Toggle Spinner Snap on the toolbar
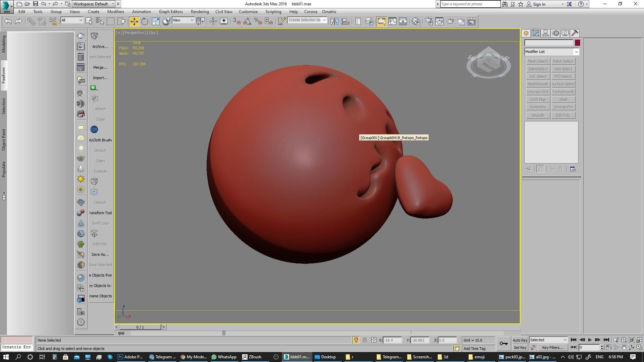 coord(269,21)
